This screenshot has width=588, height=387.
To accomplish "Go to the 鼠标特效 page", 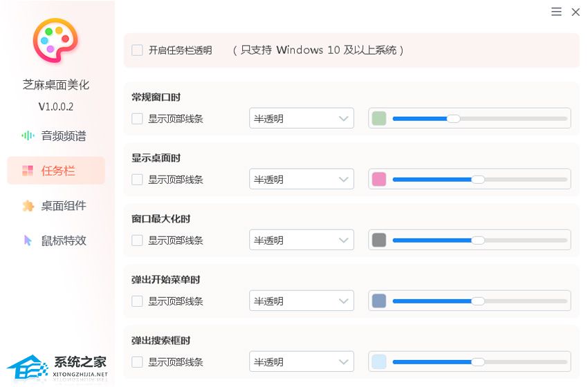I will pyautogui.click(x=64, y=240).
